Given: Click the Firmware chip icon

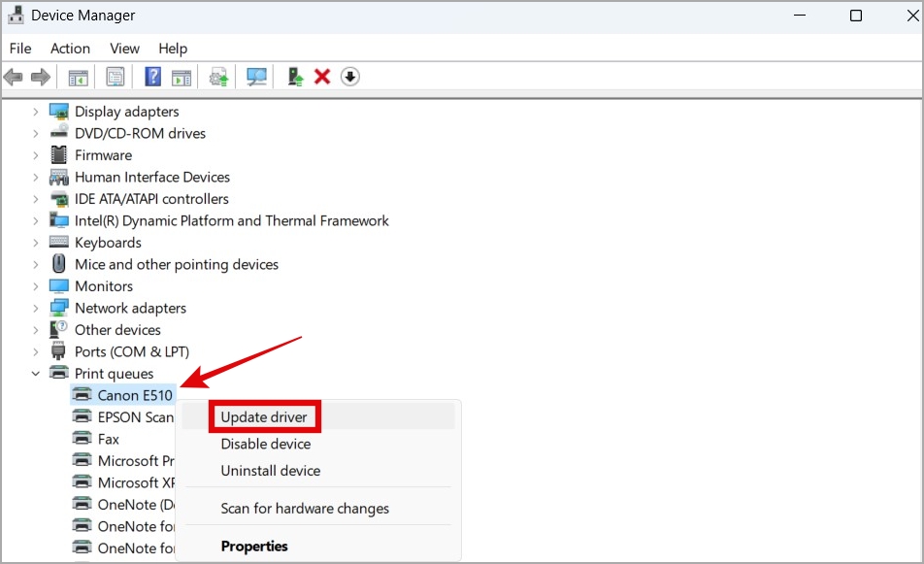Looking at the screenshot, I should click(59, 154).
